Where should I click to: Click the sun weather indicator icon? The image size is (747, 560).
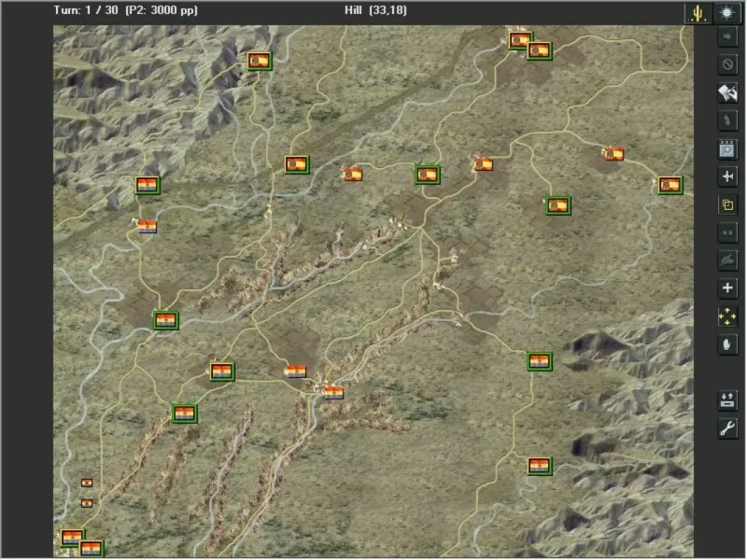726,12
